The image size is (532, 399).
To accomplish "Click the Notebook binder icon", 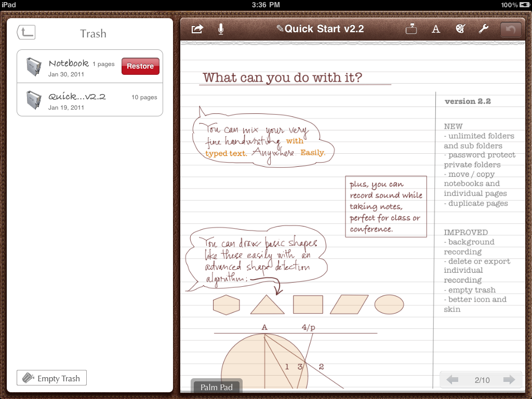I will point(34,66).
